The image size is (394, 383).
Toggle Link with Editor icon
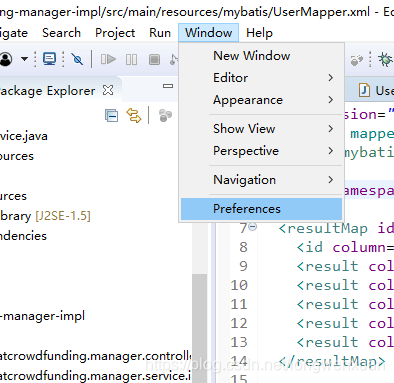point(134,116)
